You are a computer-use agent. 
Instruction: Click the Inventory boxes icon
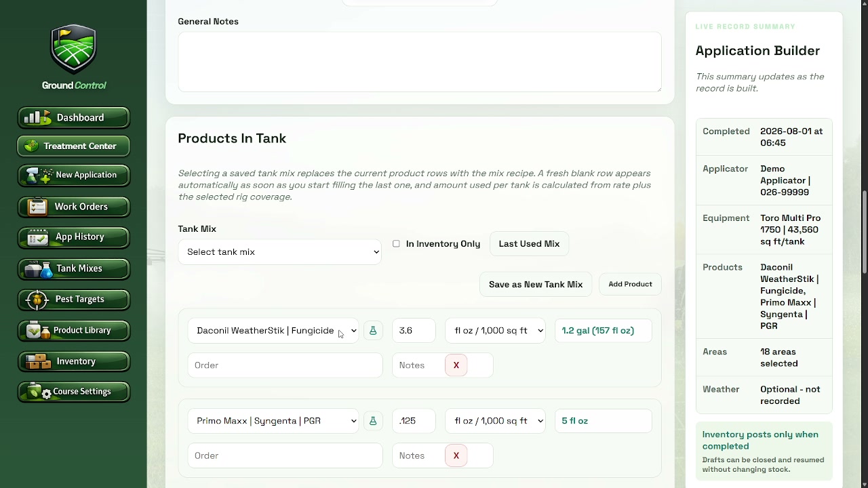pyautogui.click(x=38, y=362)
